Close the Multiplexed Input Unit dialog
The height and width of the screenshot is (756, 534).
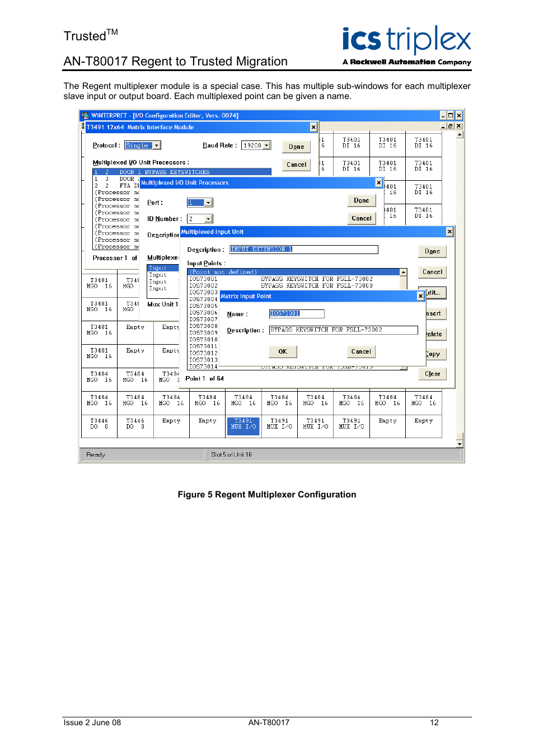click(x=449, y=232)
